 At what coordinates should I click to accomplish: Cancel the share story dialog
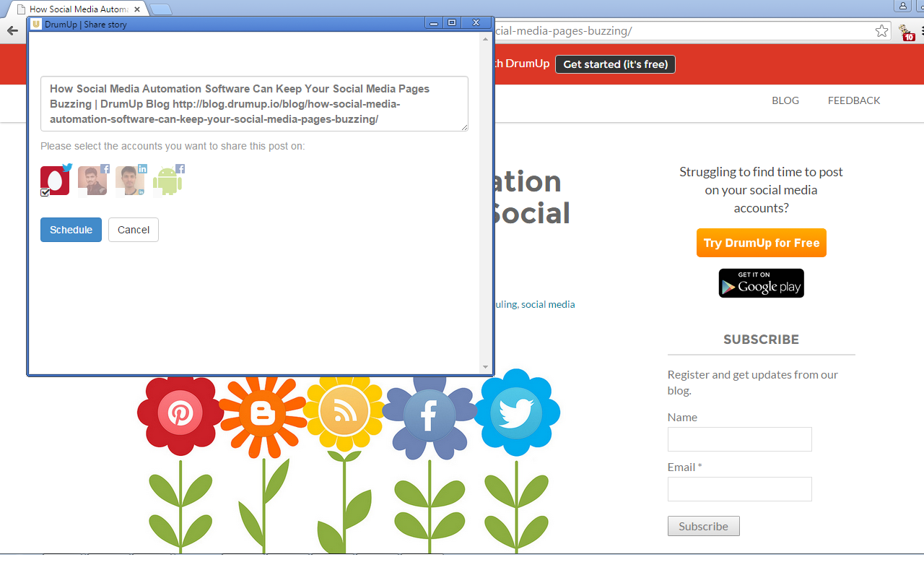click(x=134, y=230)
